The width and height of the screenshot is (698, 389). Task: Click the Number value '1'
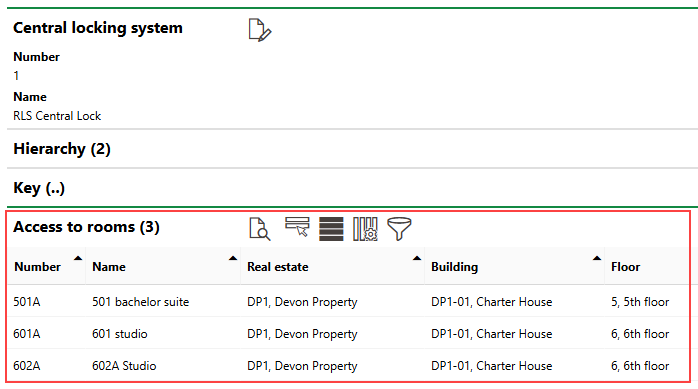(16, 76)
